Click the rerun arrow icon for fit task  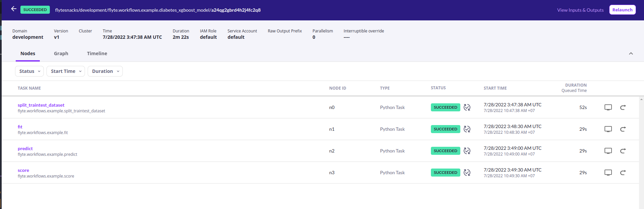623,129
